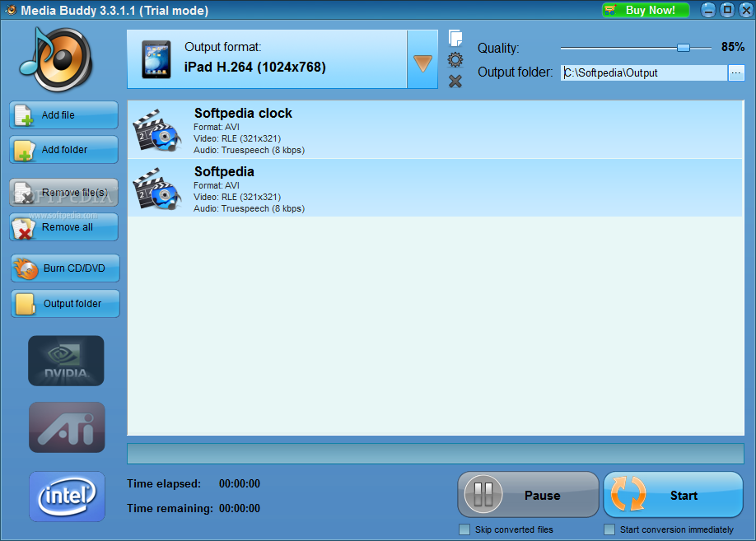Click Softpedia clock Audio: Truespeech line
Screen dimensions: 756x541
[250, 150]
